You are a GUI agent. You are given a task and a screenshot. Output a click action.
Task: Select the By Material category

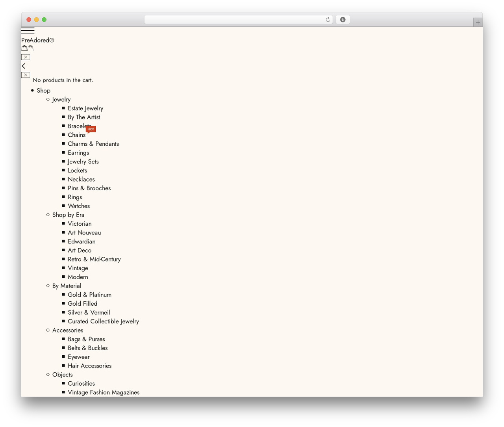click(67, 286)
